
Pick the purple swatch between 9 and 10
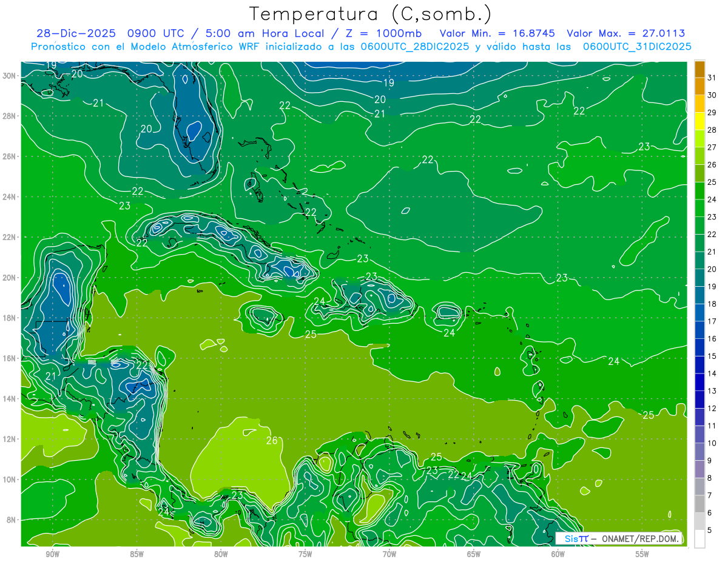click(x=699, y=452)
